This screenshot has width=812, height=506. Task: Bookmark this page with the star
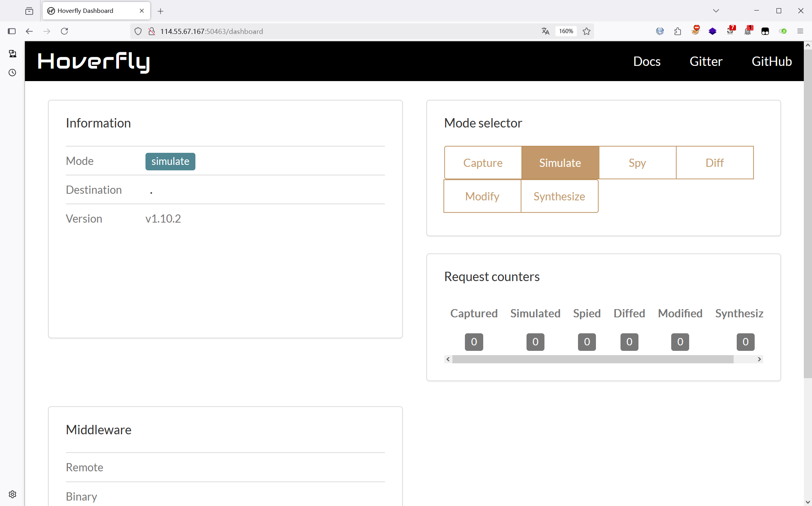coord(587,31)
